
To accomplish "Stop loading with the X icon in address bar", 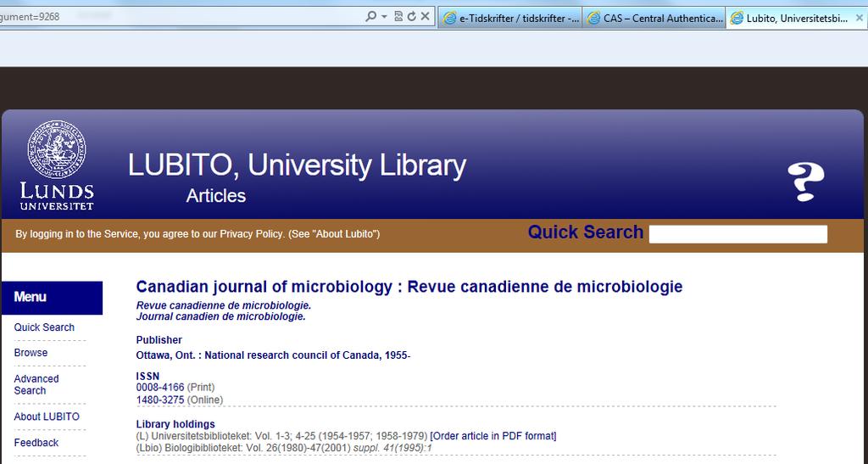I will point(426,17).
